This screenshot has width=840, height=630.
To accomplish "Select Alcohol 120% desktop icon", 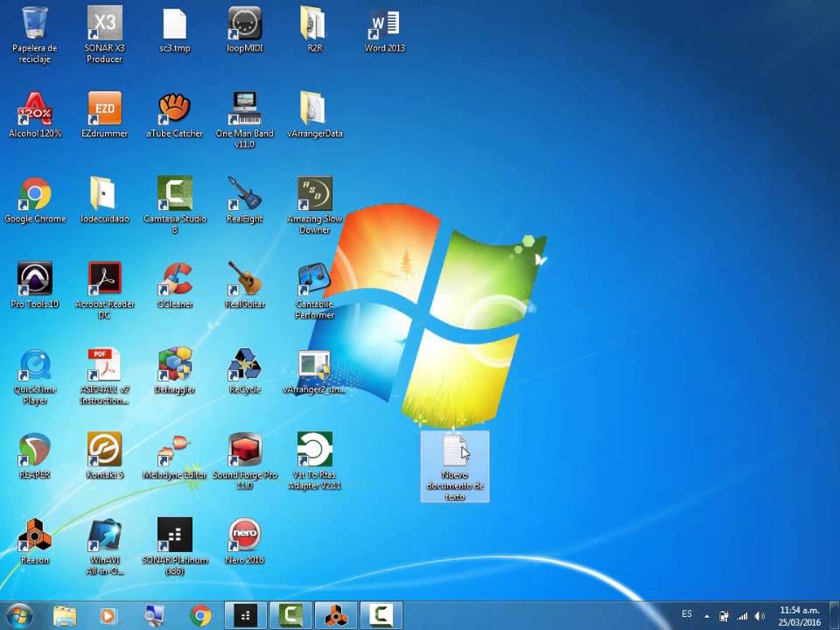I will (x=35, y=115).
